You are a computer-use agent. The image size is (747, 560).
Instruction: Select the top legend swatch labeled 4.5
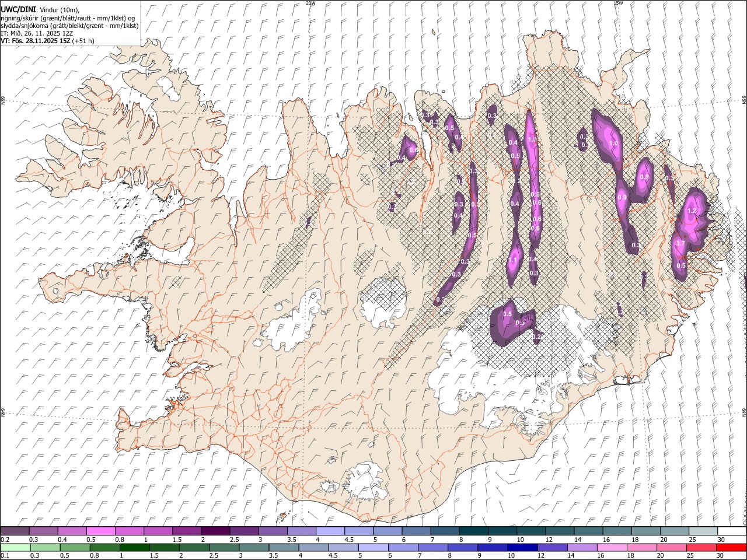pos(359,531)
